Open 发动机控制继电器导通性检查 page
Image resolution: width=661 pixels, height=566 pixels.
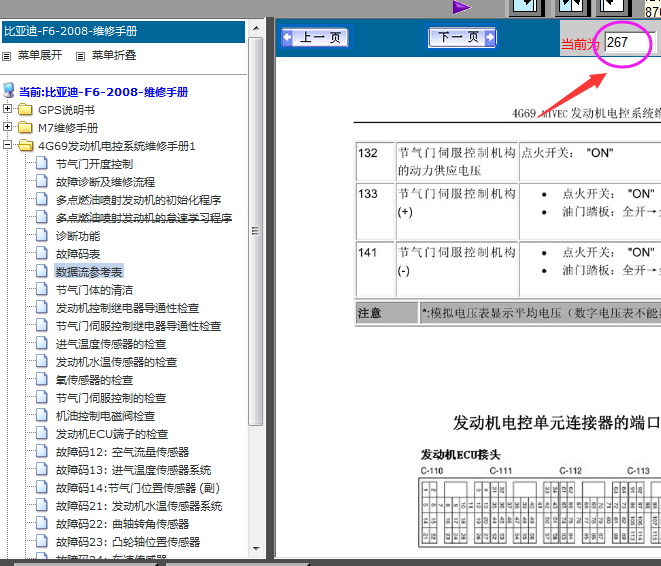point(127,308)
